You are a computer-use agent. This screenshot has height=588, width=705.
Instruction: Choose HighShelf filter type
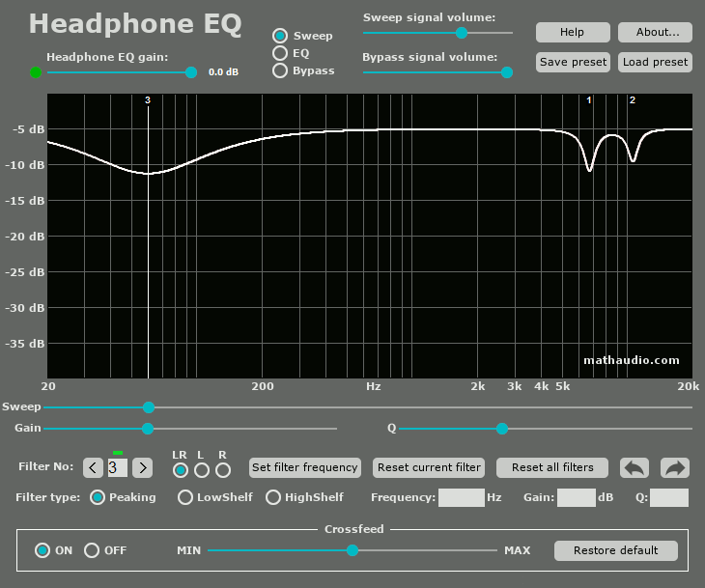point(273,497)
